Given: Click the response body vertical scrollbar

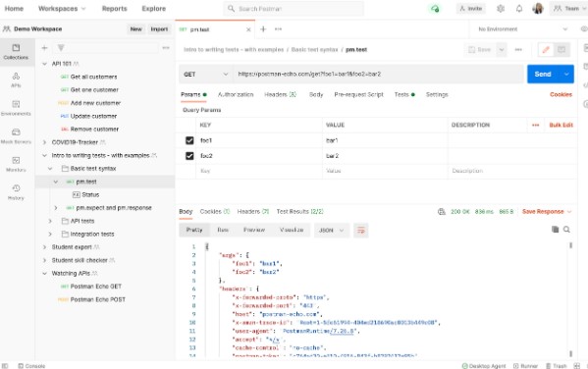Looking at the screenshot, I should tap(570, 299).
